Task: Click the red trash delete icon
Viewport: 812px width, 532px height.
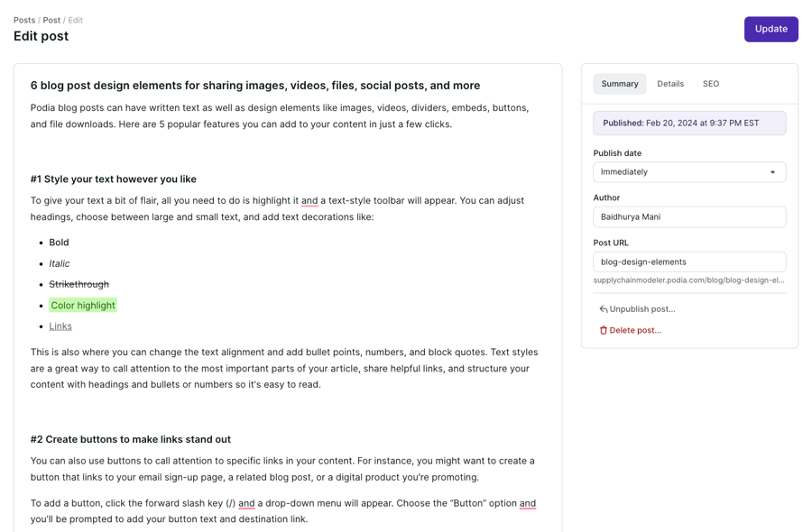Action: [x=604, y=331]
